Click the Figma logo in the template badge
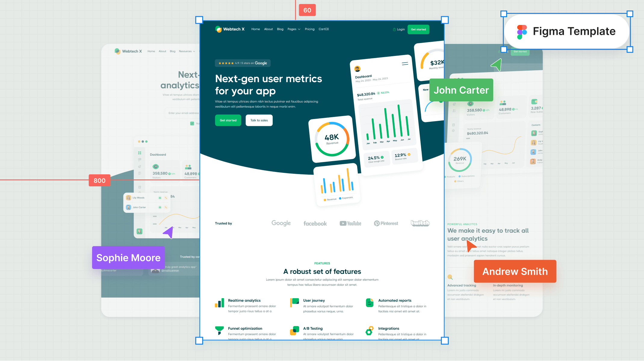 pyautogui.click(x=522, y=32)
